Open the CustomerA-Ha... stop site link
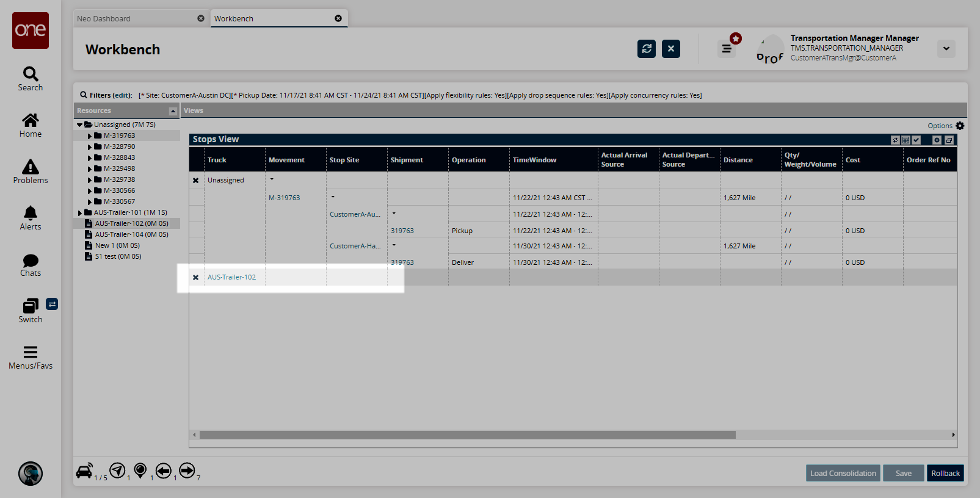 355,246
